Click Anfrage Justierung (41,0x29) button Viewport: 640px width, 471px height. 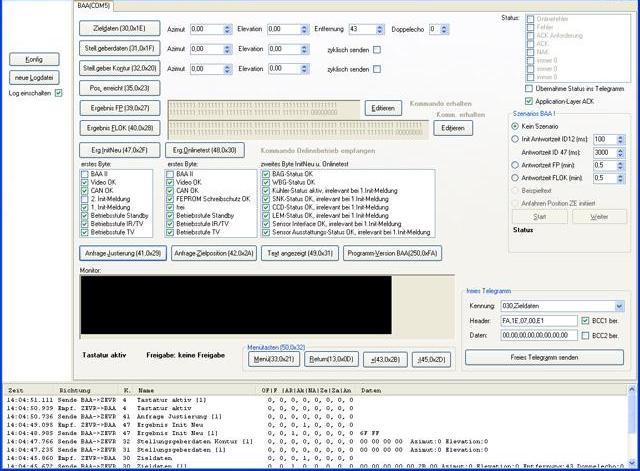(x=123, y=253)
